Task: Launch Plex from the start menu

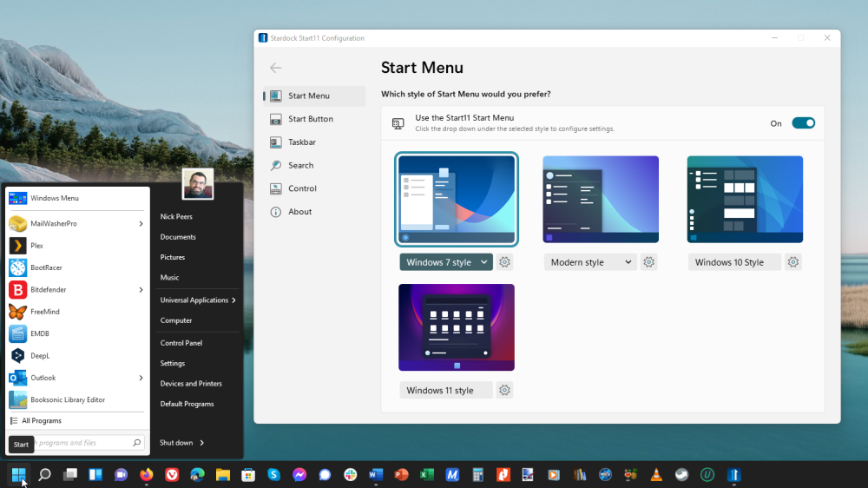Action: (x=37, y=246)
